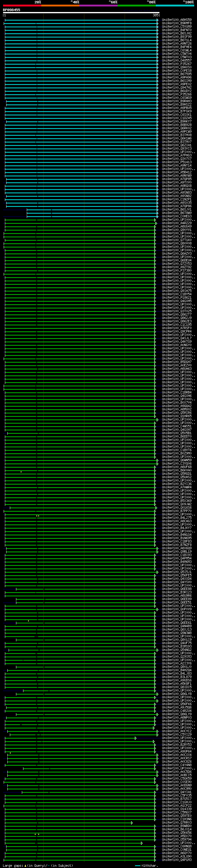This screenshot has width=197, height=868.
Task: Click the red 20% identity legend segment
Action: point(22,6)
